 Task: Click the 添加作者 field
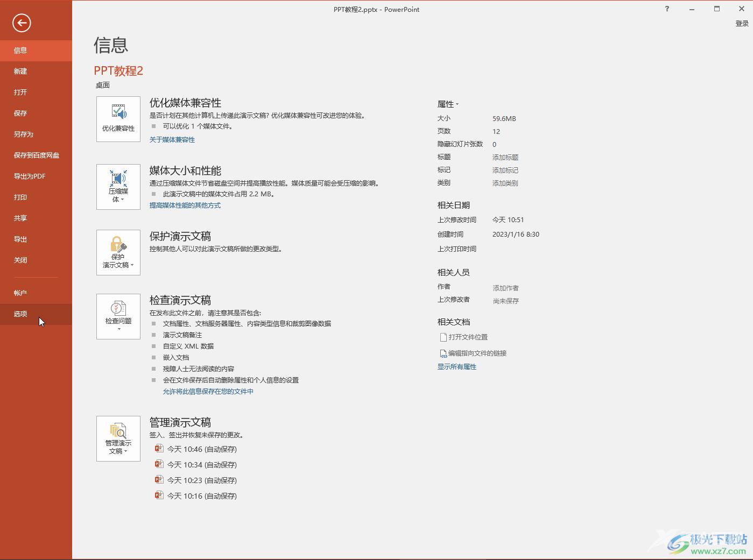click(506, 288)
